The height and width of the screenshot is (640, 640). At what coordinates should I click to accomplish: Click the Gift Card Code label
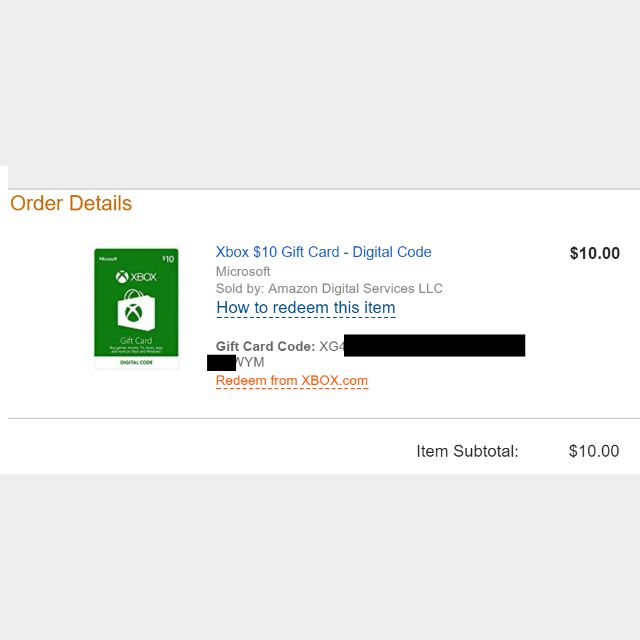(265, 347)
